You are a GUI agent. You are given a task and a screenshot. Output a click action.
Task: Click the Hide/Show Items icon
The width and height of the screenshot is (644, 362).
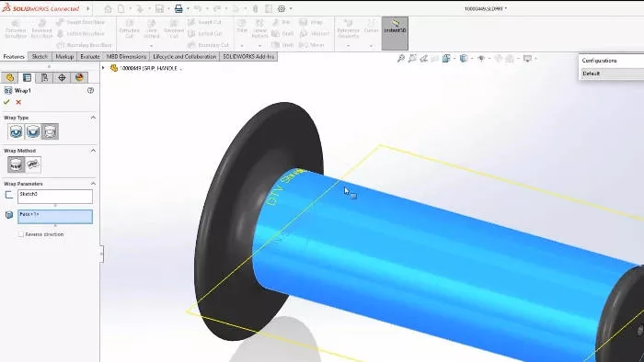point(481,59)
